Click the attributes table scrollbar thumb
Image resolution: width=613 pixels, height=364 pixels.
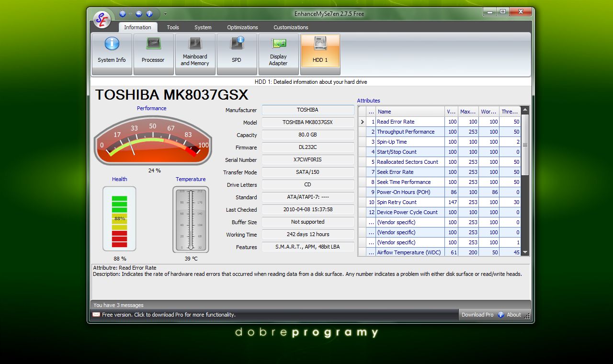click(525, 145)
